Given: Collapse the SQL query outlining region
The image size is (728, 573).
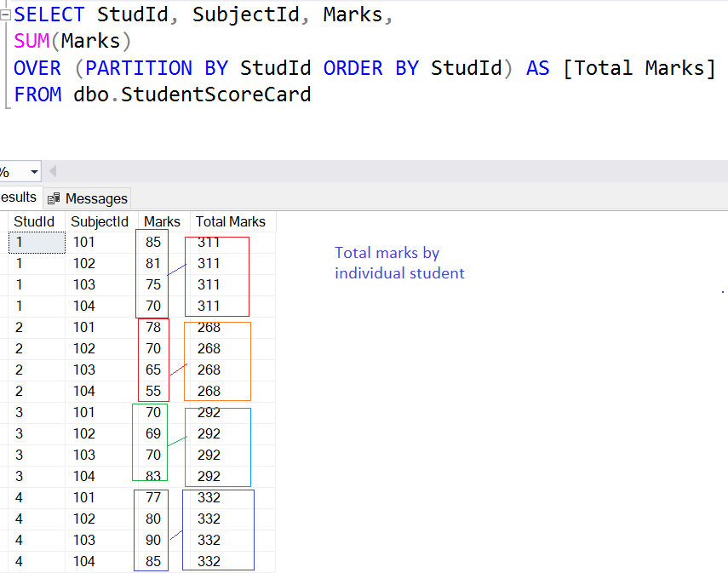Looking at the screenshot, I should pos(4,14).
